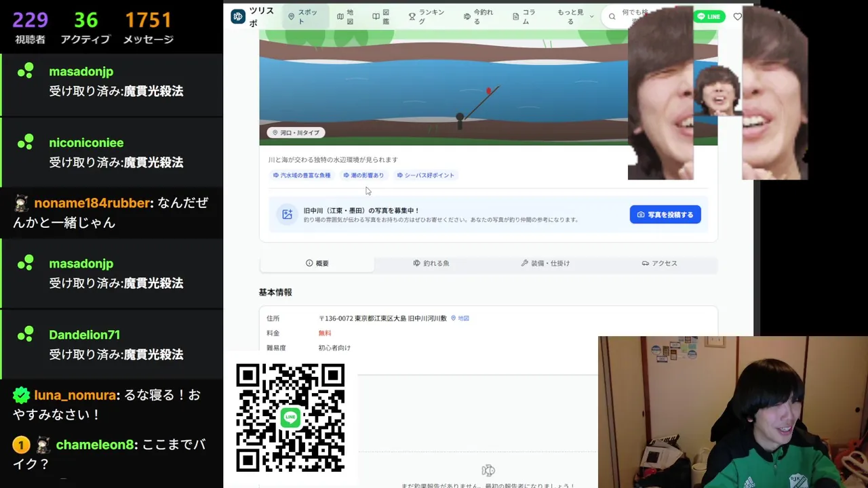Click the 229 視聴者 viewer count
The image size is (868, 488).
[31, 27]
